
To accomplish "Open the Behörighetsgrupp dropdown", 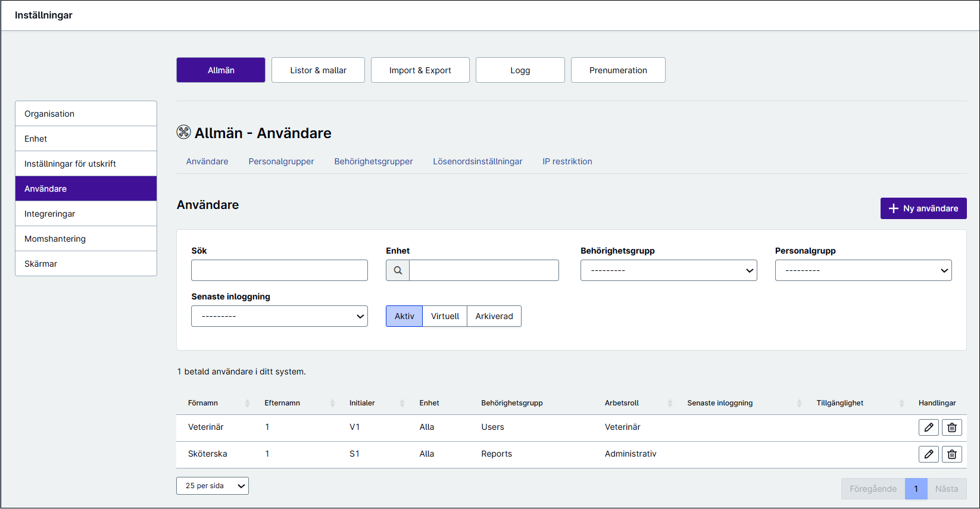I will (669, 270).
